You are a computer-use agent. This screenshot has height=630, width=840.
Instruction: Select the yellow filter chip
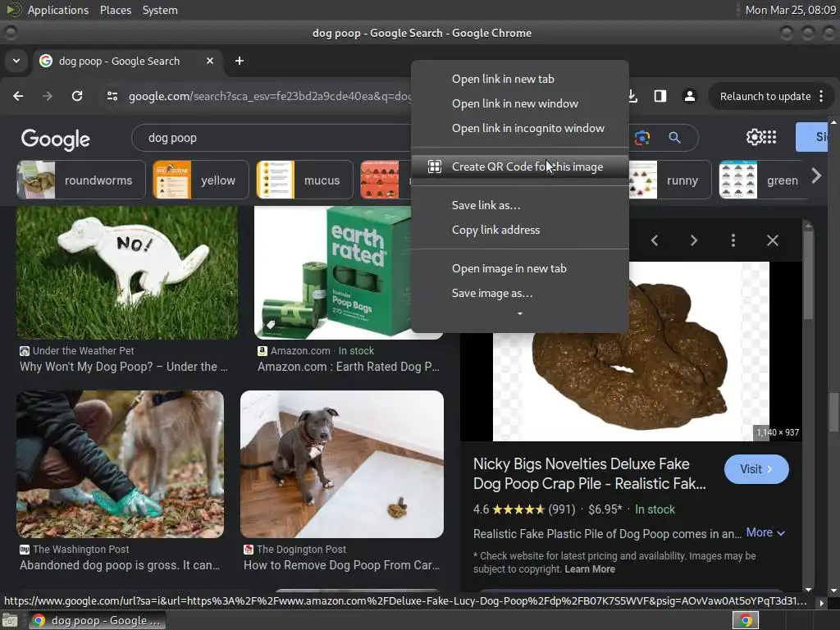[201, 180]
